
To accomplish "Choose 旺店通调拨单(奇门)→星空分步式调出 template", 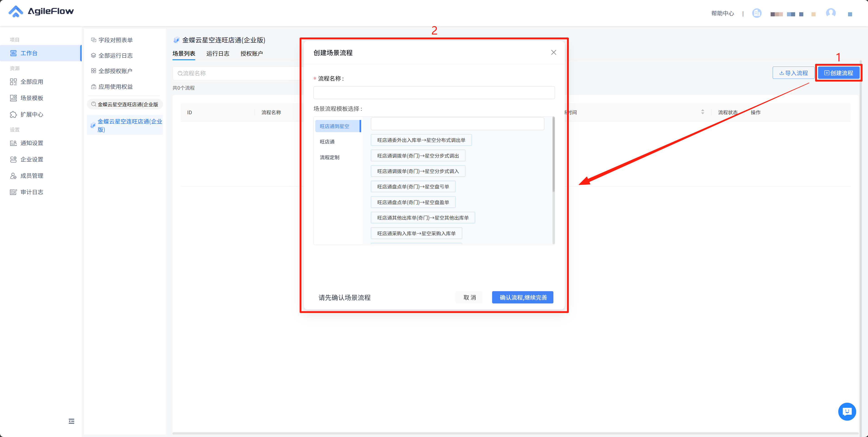I will pyautogui.click(x=418, y=155).
